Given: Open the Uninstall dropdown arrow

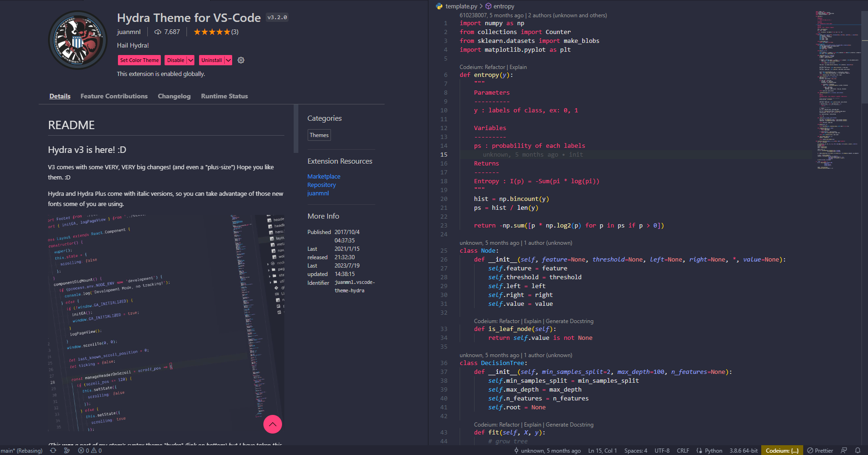Looking at the screenshot, I should pyautogui.click(x=228, y=60).
